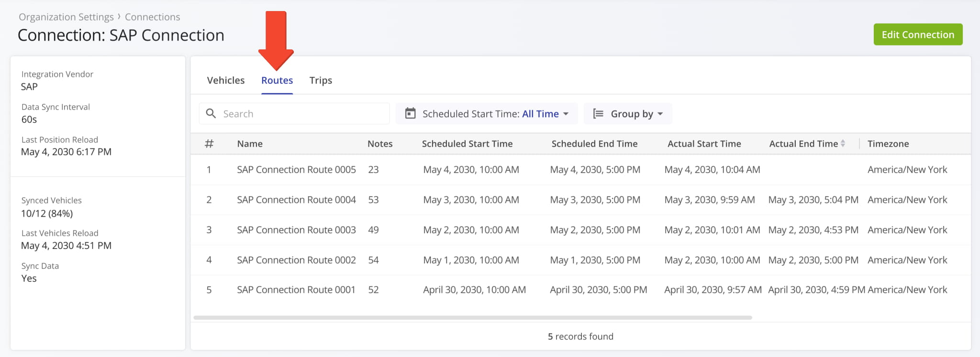Click the Actual End Time sort arrows
980x357 pixels.
coord(843,144)
